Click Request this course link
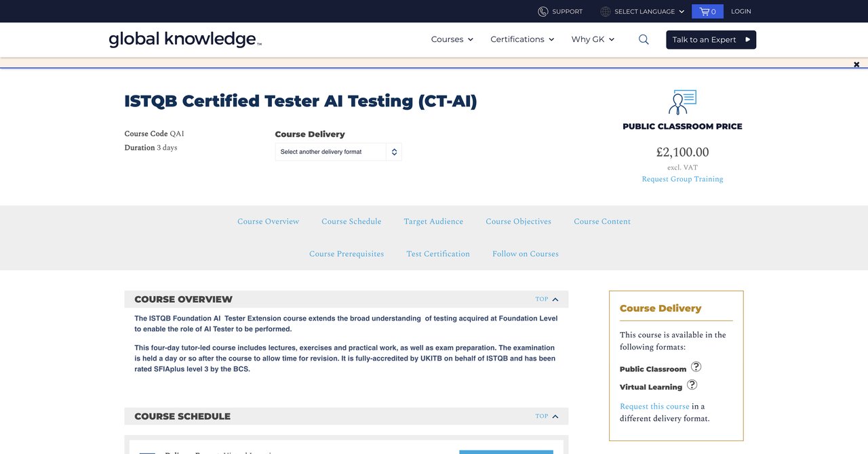 [x=654, y=407]
